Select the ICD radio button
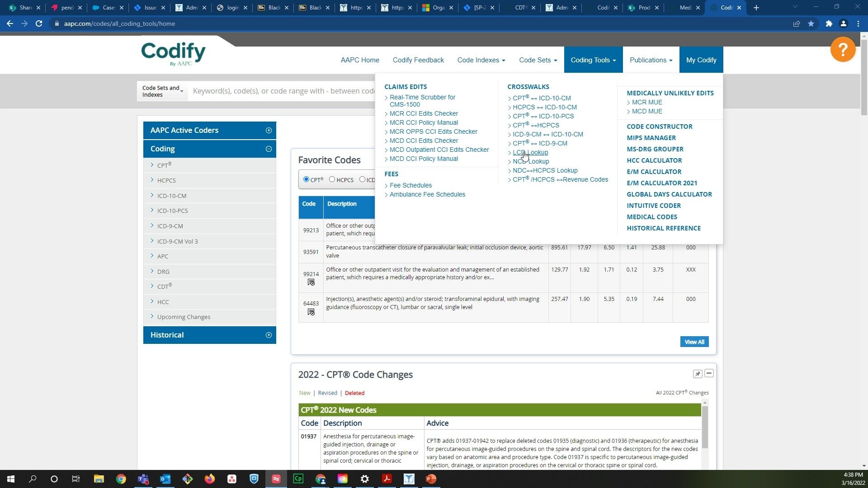 [362, 179]
